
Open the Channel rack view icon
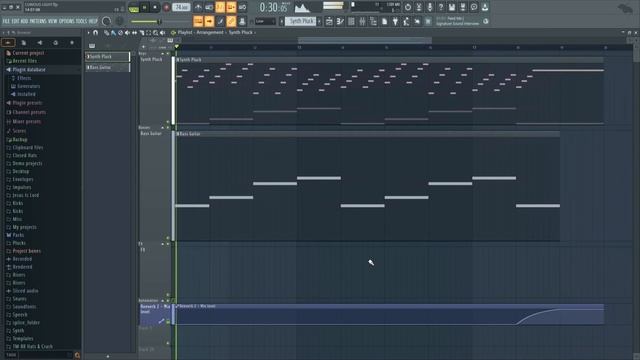point(351,21)
